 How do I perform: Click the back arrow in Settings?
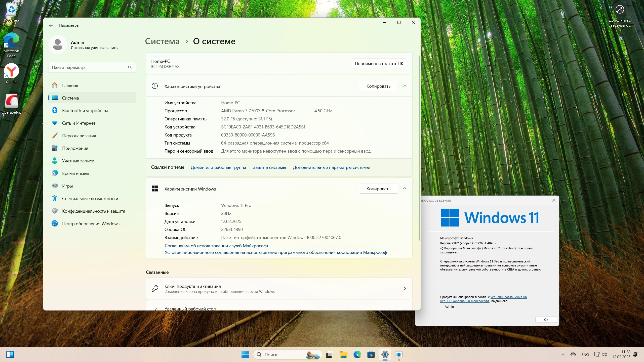pyautogui.click(x=51, y=25)
